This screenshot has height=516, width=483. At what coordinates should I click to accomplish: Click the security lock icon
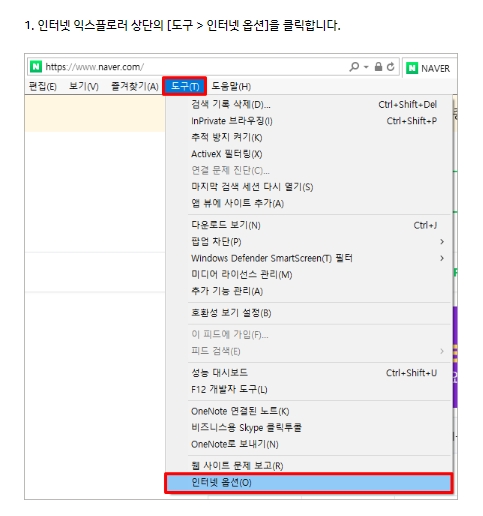pyautogui.click(x=378, y=67)
